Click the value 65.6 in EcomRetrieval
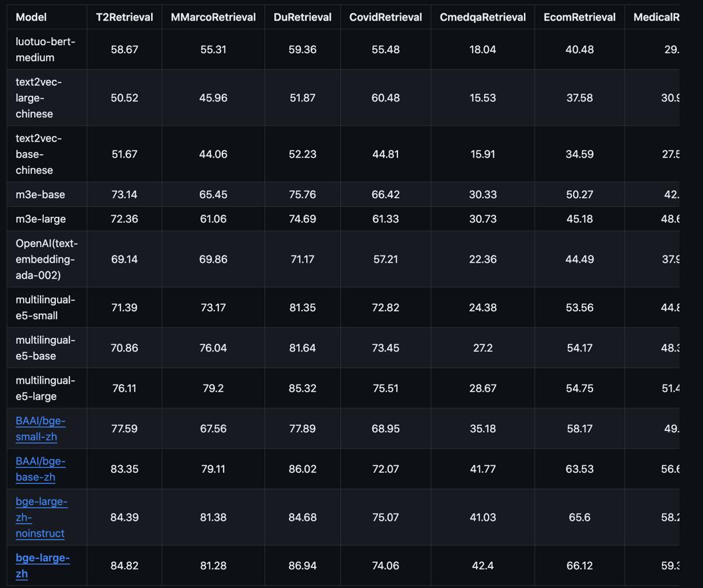 point(579,517)
